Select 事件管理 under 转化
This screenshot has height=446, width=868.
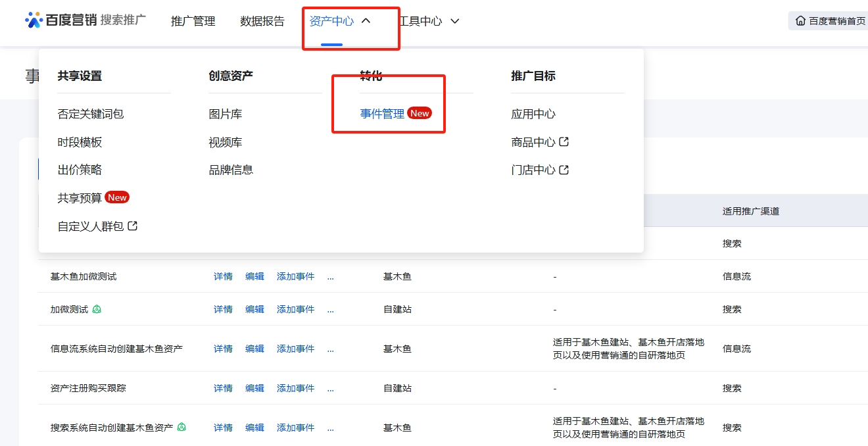382,114
